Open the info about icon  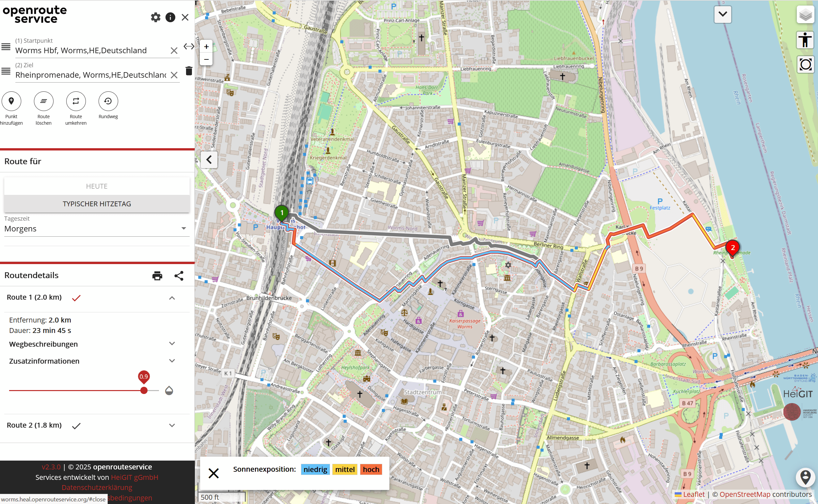[x=170, y=17]
